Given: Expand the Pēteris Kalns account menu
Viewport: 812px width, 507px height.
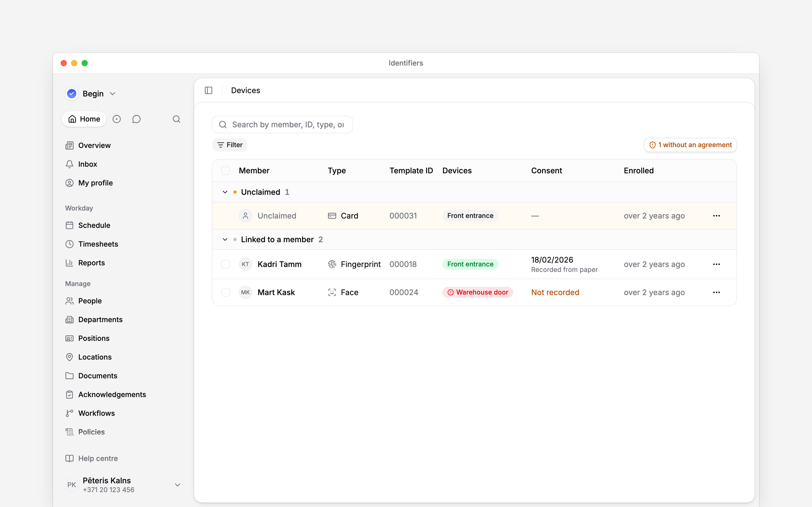Looking at the screenshot, I should pyautogui.click(x=178, y=485).
